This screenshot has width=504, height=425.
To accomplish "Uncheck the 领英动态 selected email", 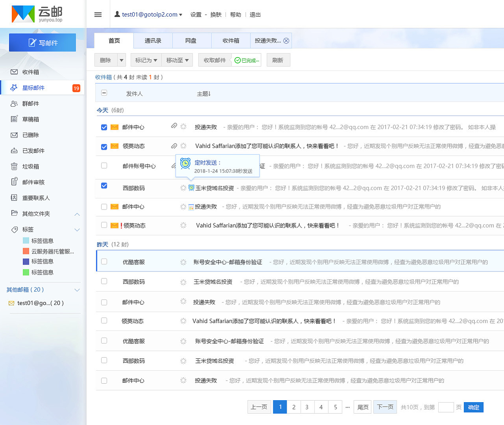I will point(104,146).
